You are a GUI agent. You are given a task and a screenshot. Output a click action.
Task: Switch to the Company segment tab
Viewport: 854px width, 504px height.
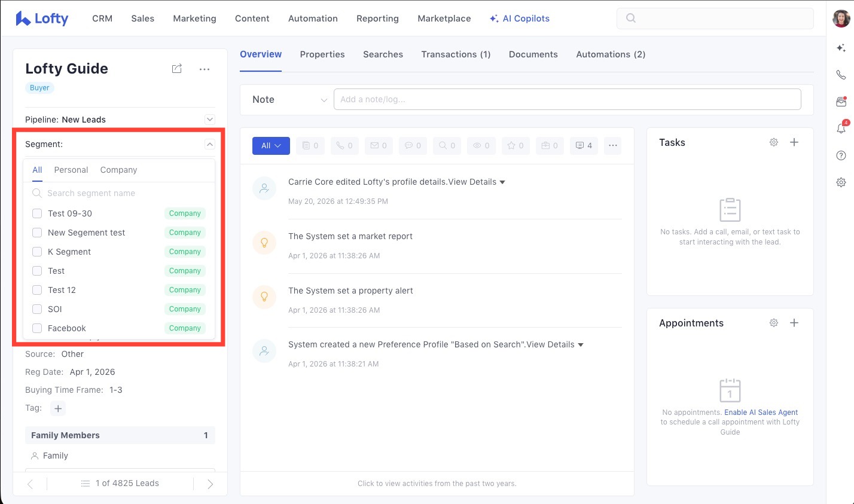pyautogui.click(x=118, y=170)
